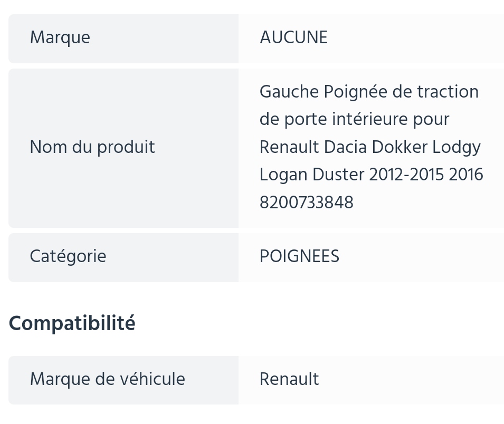Image resolution: width=504 pixels, height=424 pixels.
Task: Select the Renault vehicle brand value
Action: (289, 379)
